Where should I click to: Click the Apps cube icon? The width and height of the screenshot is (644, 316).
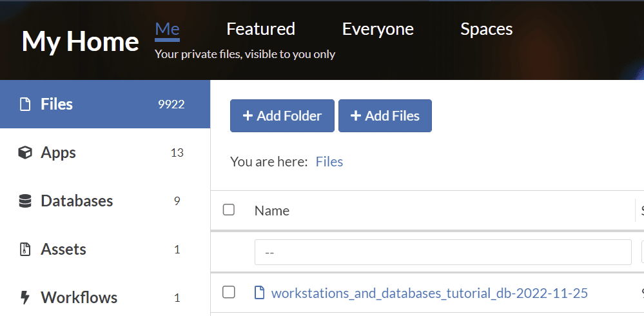[25, 153]
